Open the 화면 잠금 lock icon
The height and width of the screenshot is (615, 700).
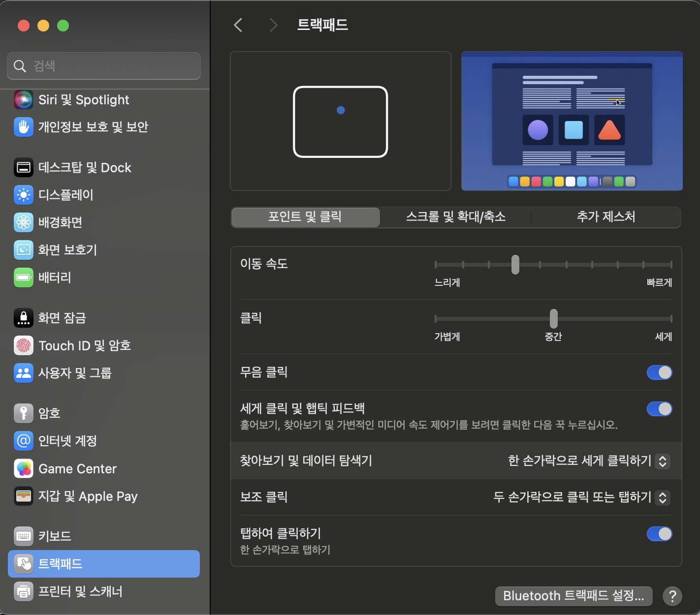[x=24, y=318]
